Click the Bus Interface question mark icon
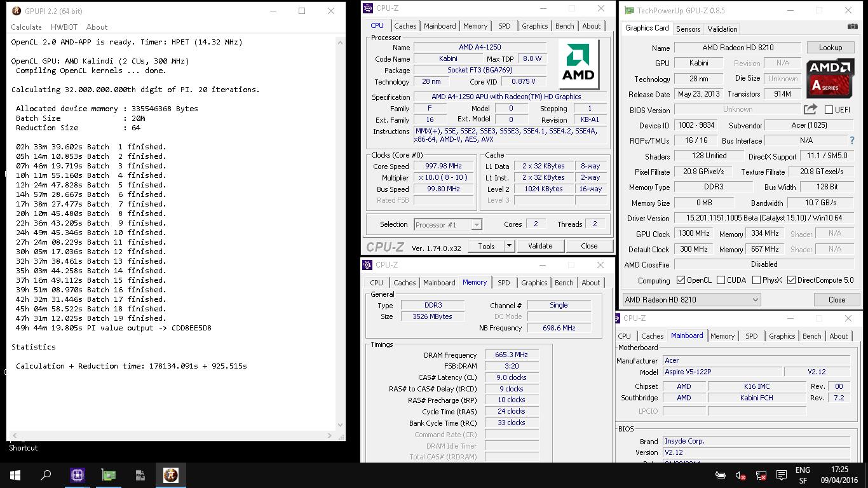868x488 pixels. pos(852,140)
